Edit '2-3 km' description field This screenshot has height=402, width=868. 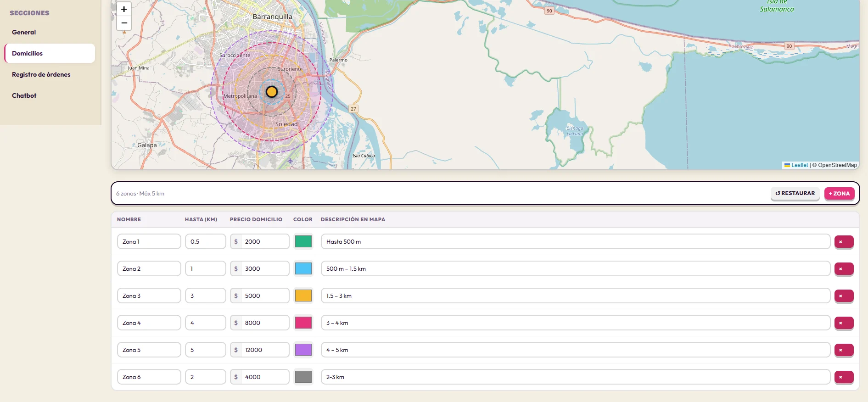576,377
